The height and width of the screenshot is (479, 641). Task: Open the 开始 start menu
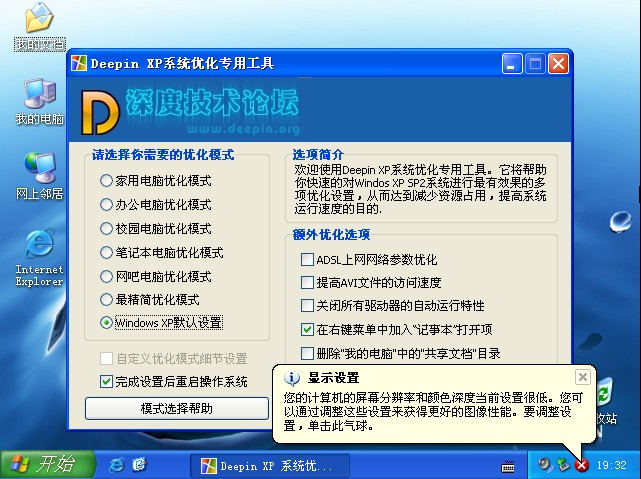47,465
